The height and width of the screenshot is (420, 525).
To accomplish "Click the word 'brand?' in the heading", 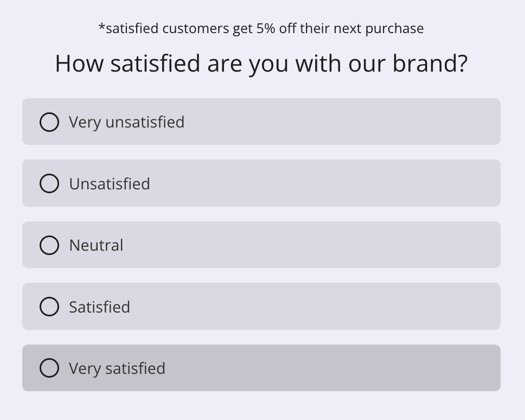I will tap(430, 63).
